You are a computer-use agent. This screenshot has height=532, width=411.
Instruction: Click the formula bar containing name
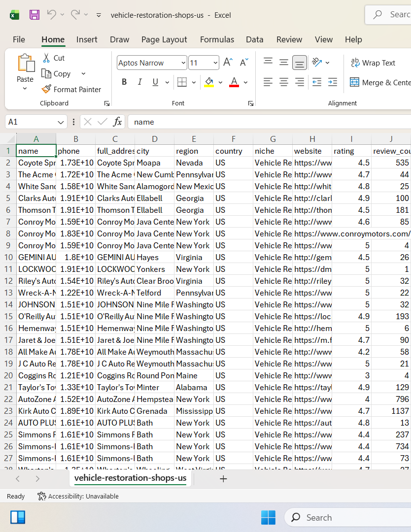click(x=269, y=122)
